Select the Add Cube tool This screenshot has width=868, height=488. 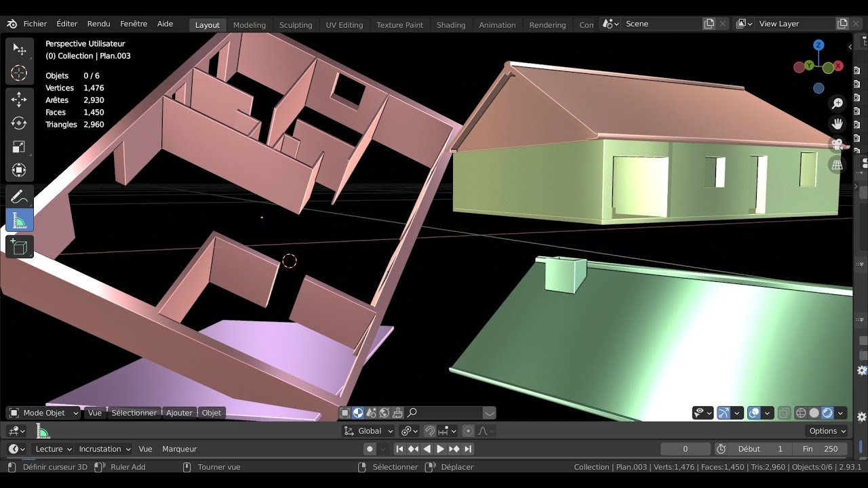pyautogui.click(x=19, y=247)
